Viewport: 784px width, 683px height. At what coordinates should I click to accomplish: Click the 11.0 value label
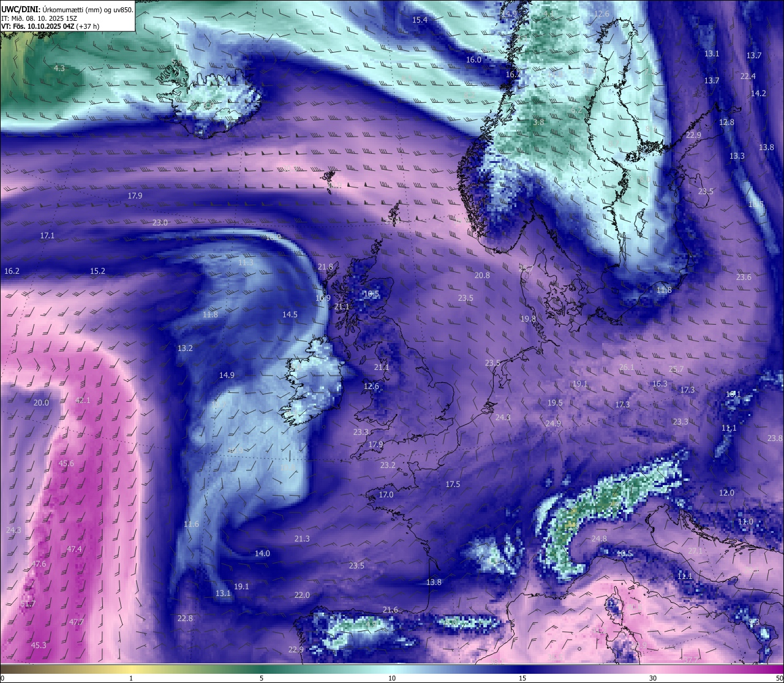745,521
